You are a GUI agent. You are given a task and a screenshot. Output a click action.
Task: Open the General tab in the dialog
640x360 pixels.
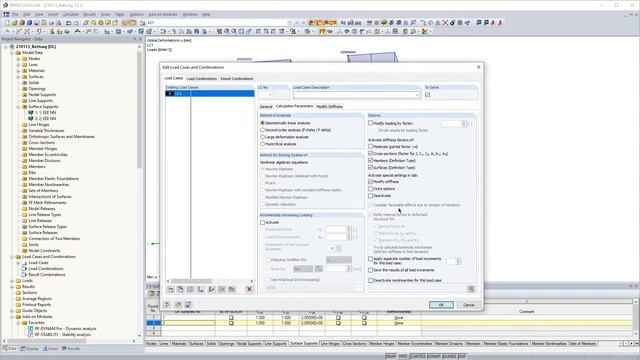click(x=266, y=107)
